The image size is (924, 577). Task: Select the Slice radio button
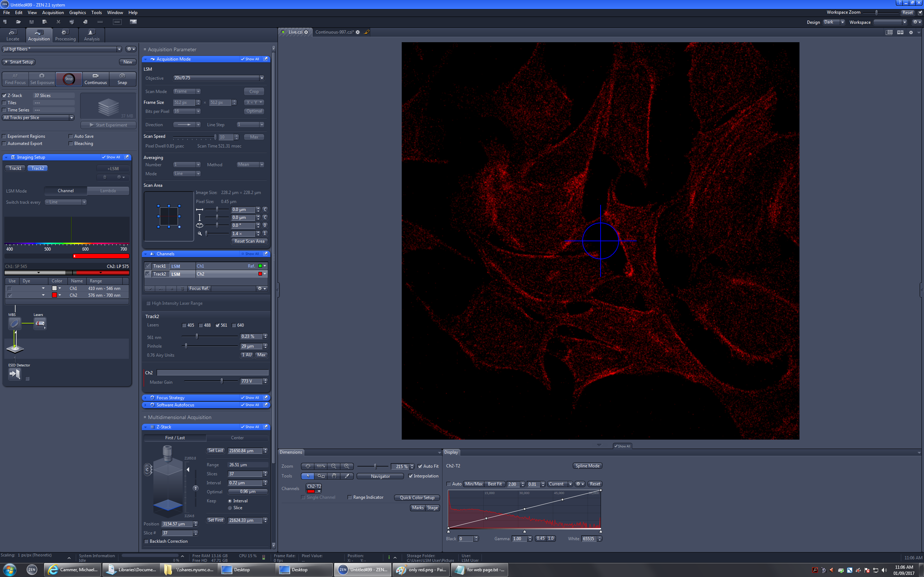pos(230,508)
